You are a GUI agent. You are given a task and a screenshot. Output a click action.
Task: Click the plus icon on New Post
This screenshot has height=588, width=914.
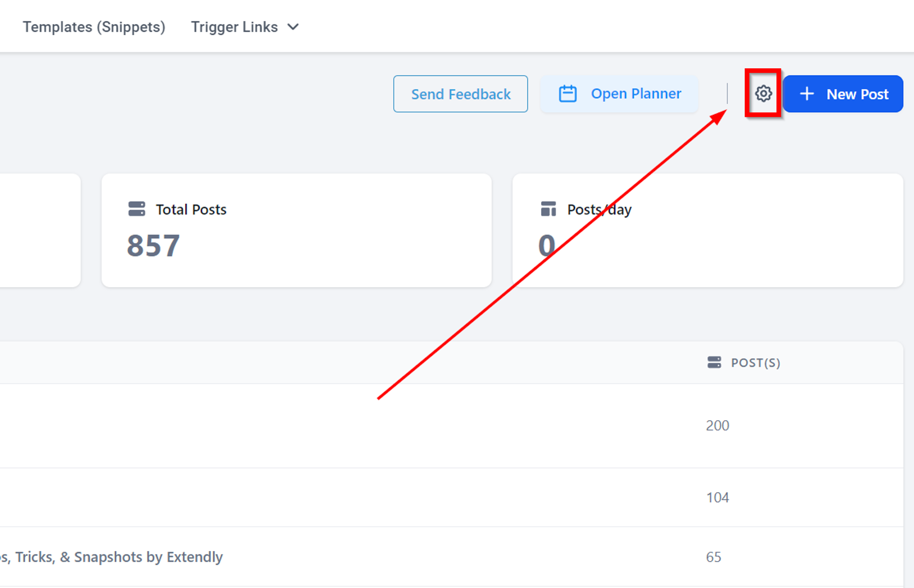click(807, 94)
